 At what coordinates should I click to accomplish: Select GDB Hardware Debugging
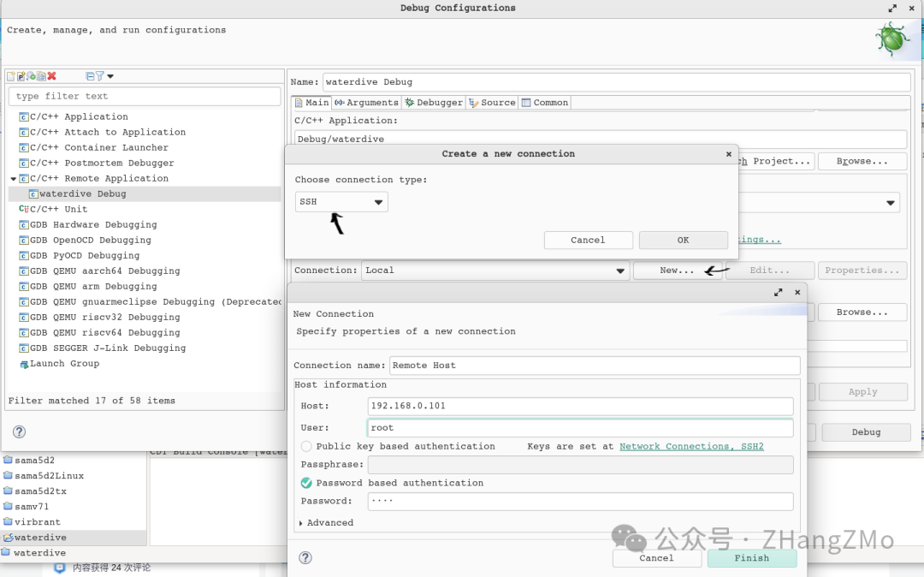coord(88,224)
